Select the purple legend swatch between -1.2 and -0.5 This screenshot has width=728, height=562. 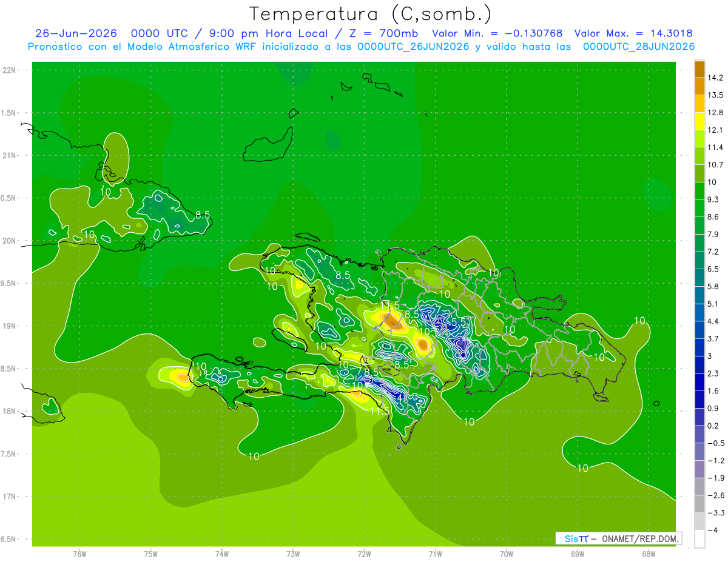[699, 452]
